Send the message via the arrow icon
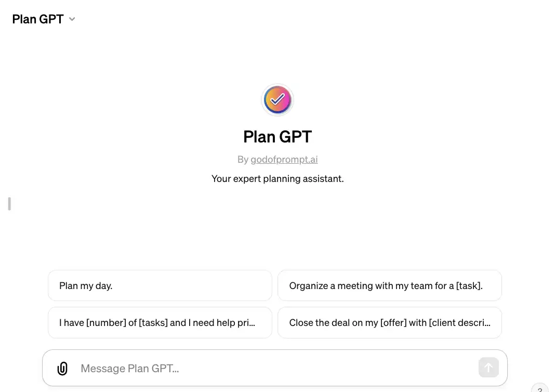555x392 pixels. pyautogui.click(x=488, y=368)
